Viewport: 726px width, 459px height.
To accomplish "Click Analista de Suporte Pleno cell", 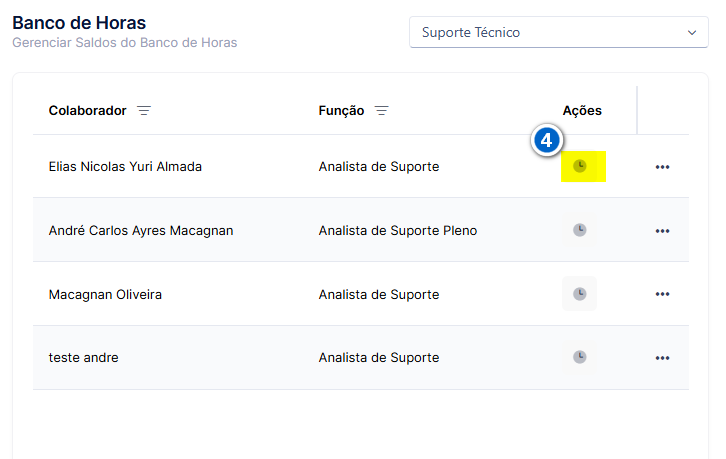I will tap(398, 231).
